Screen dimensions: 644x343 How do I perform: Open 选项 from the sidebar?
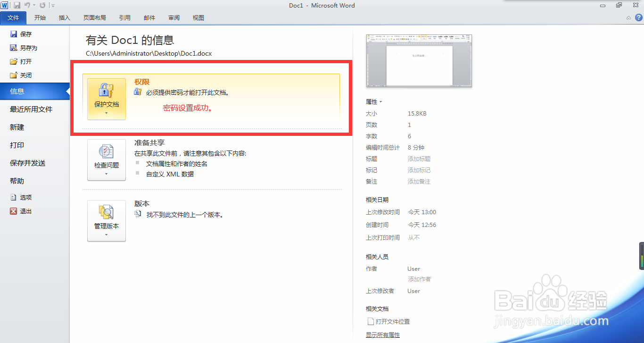click(x=21, y=197)
